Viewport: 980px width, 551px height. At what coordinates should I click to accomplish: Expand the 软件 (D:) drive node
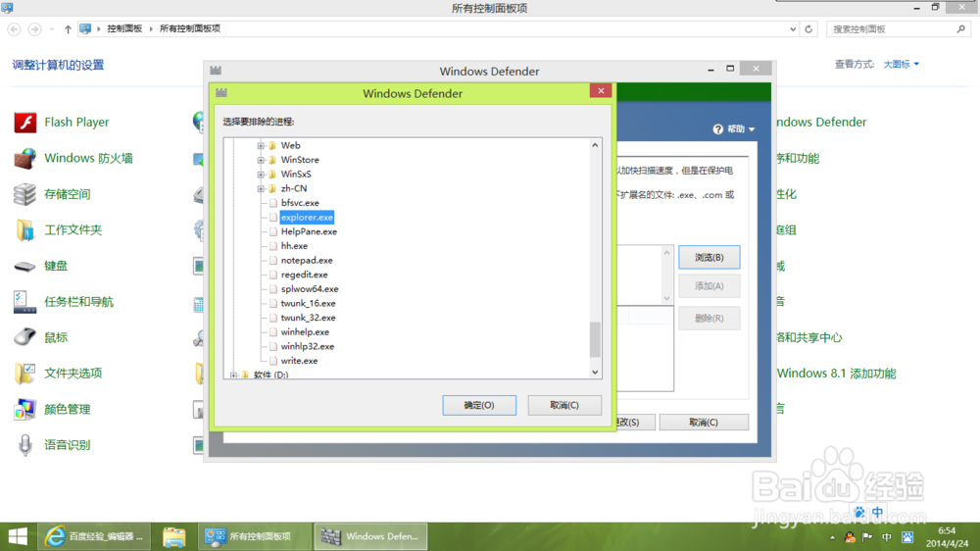pos(234,375)
